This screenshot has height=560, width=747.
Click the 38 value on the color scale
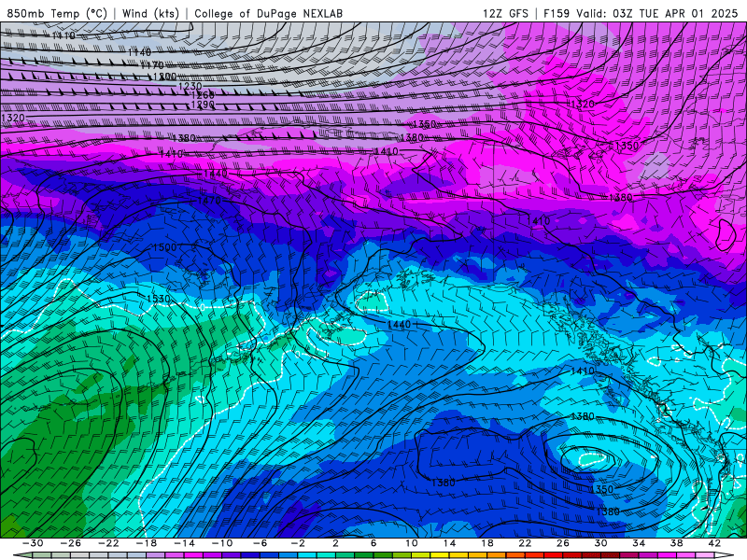(676, 543)
